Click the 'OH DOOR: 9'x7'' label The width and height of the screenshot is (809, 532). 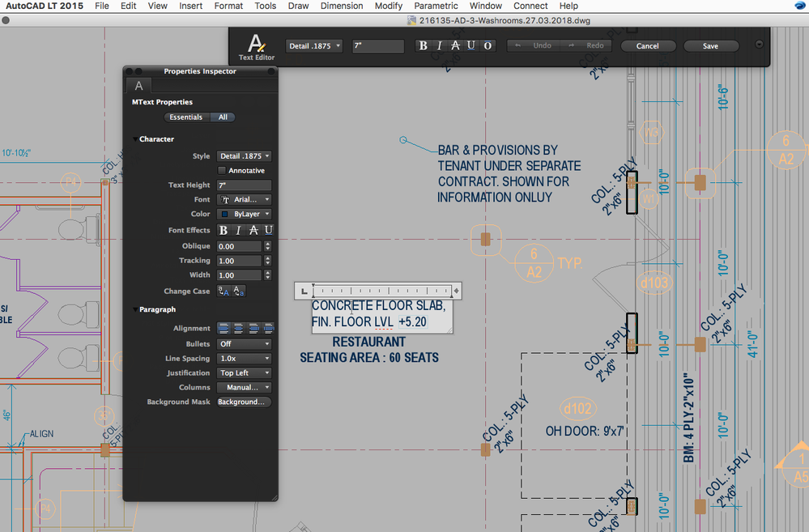point(585,431)
